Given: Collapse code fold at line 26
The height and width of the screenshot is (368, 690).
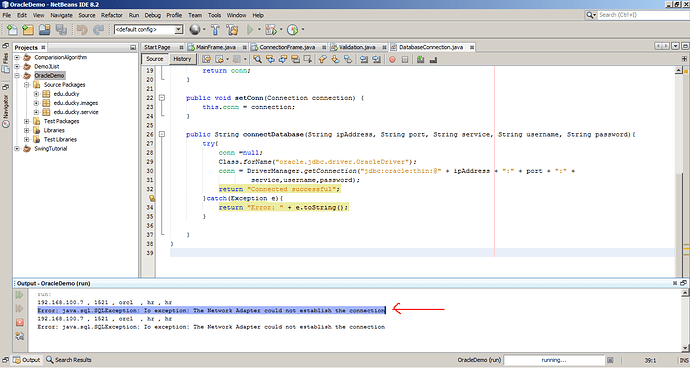Looking at the screenshot, I should (162, 134).
